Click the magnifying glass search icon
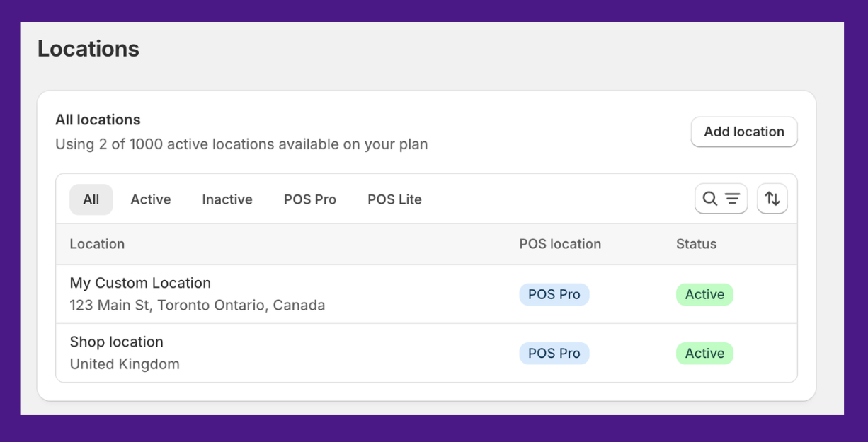The width and height of the screenshot is (868, 442). [x=710, y=199]
